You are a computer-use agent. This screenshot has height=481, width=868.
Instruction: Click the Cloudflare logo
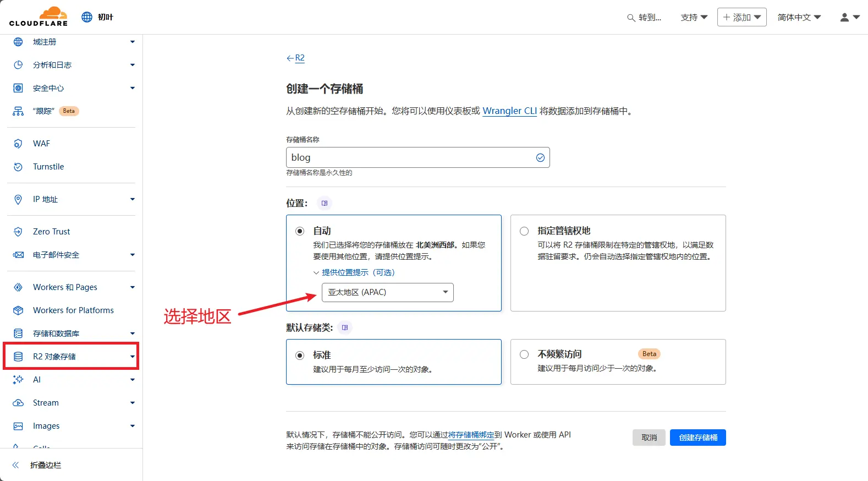coord(39,17)
